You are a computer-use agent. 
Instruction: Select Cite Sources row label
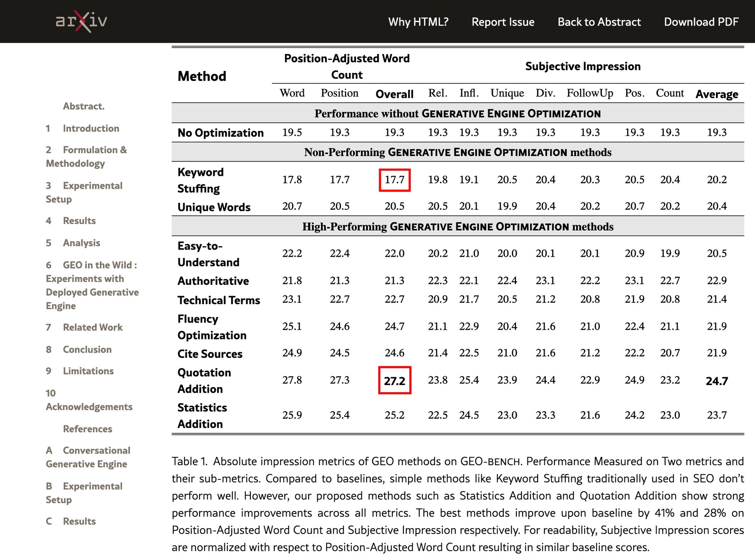click(x=210, y=354)
